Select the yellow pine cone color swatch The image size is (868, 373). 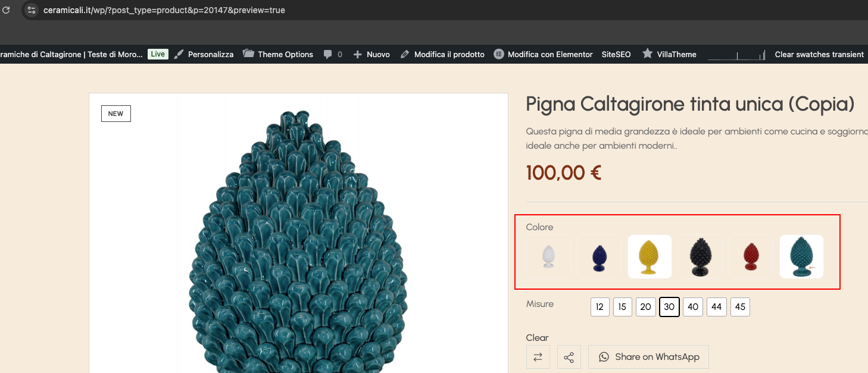click(x=650, y=256)
